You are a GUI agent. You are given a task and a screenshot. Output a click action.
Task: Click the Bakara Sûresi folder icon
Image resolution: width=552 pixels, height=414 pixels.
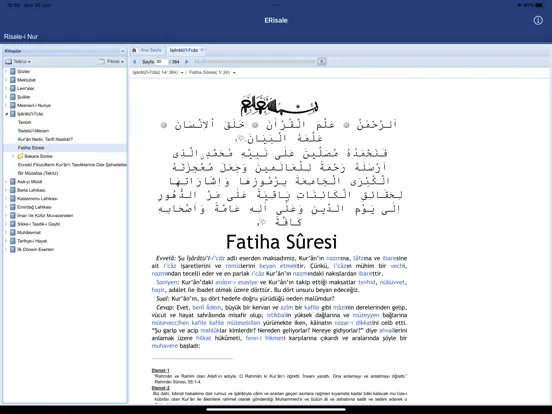pos(20,156)
